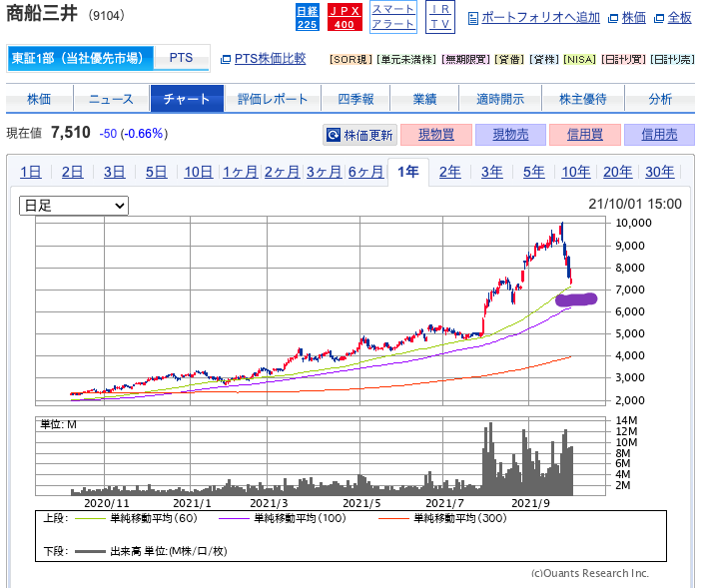Open the 業績 tab
Viewport: 701px width, 588px height.
(424, 99)
